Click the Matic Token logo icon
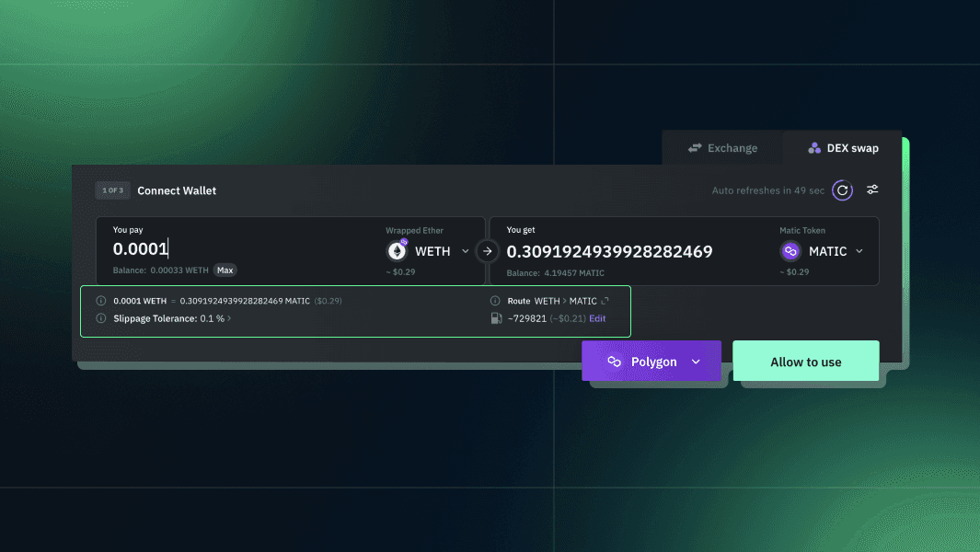Screen dimensions: 980x552 (790, 251)
